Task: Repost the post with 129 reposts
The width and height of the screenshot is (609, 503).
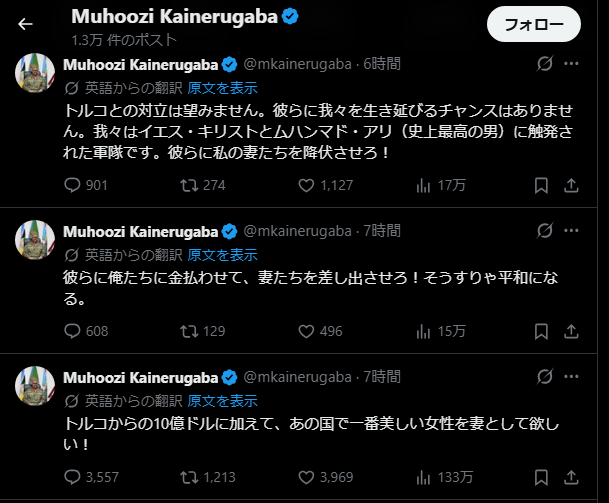Action: (189, 330)
